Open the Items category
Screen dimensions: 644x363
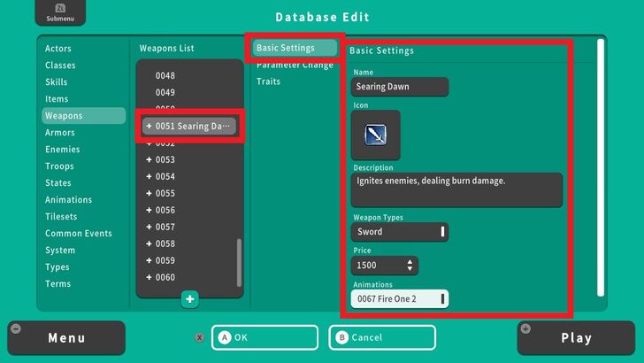[57, 99]
